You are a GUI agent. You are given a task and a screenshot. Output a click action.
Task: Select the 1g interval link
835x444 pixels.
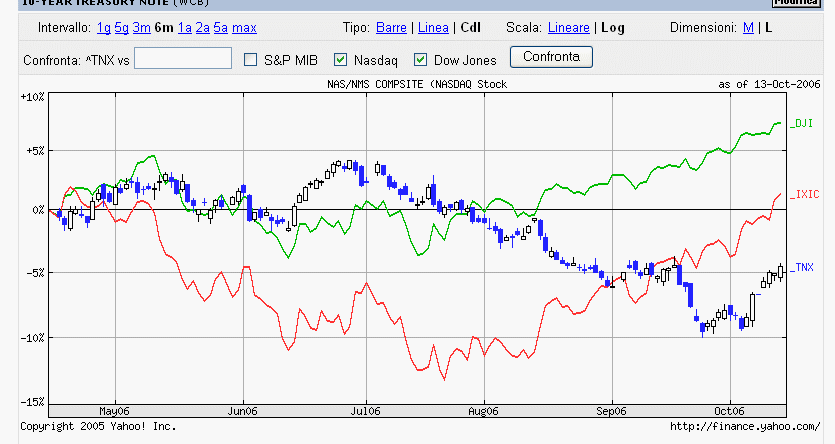point(104,28)
